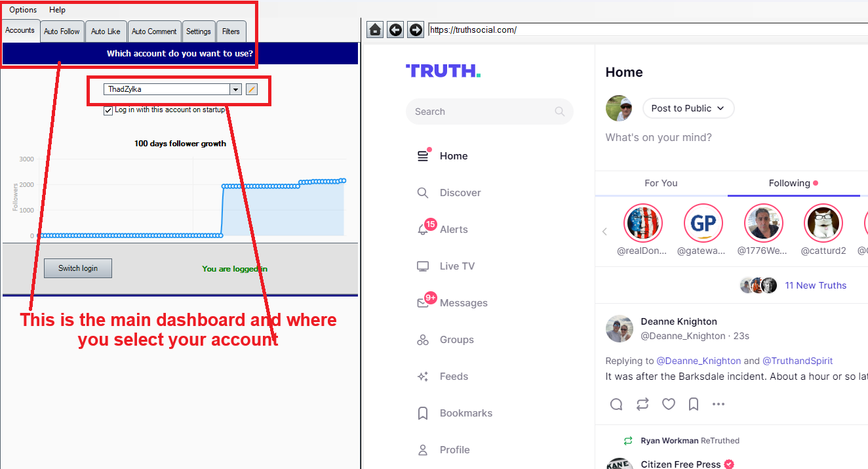Click your profile avatar beside Post to Public
This screenshot has height=469, width=868.
pos(619,108)
